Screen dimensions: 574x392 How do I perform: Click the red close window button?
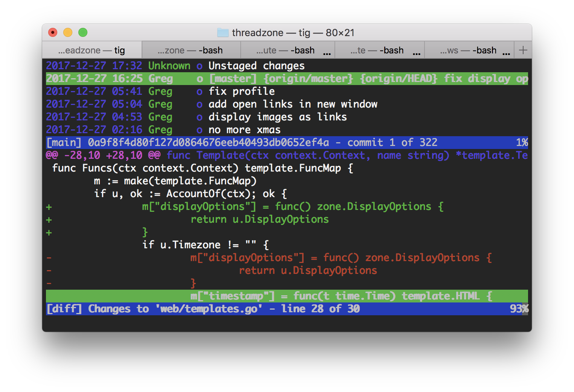[x=53, y=33]
